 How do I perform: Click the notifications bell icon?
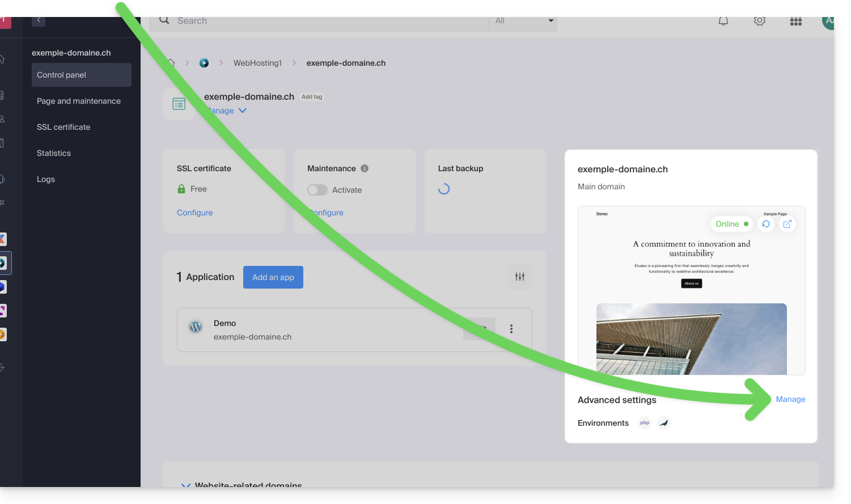723,22
